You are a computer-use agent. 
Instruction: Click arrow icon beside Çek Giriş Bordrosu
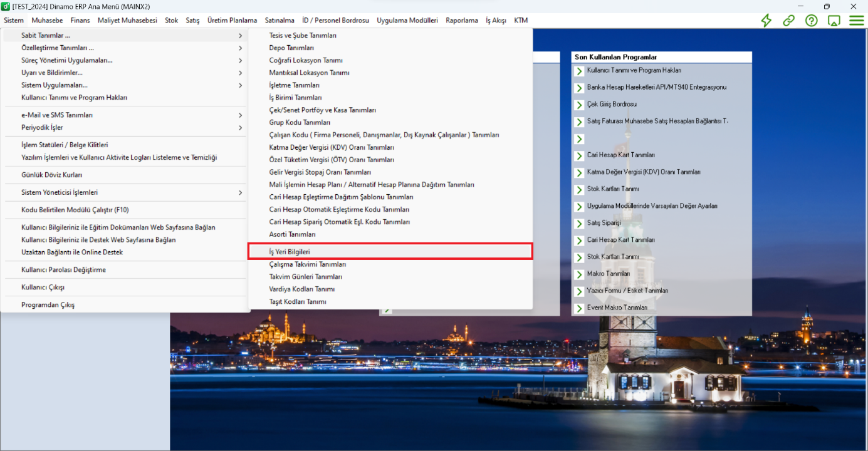[579, 105]
